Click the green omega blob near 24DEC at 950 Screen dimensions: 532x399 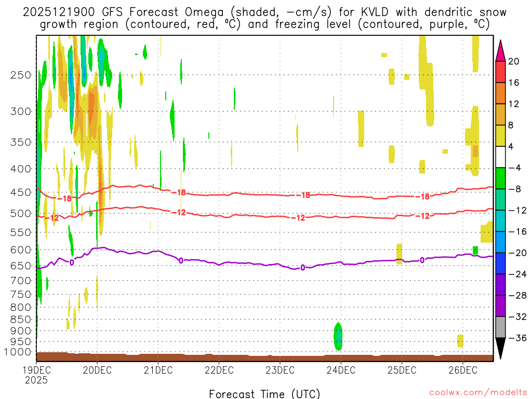338,337
